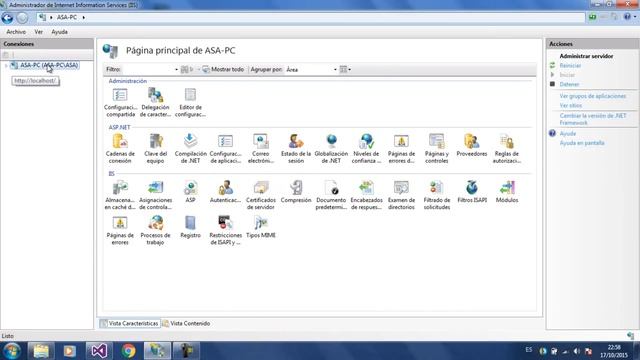Image resolution: width=640 pixels, height=360 pixels.
Task: Open Estado de la sesión feature
Action: point(296,149)
